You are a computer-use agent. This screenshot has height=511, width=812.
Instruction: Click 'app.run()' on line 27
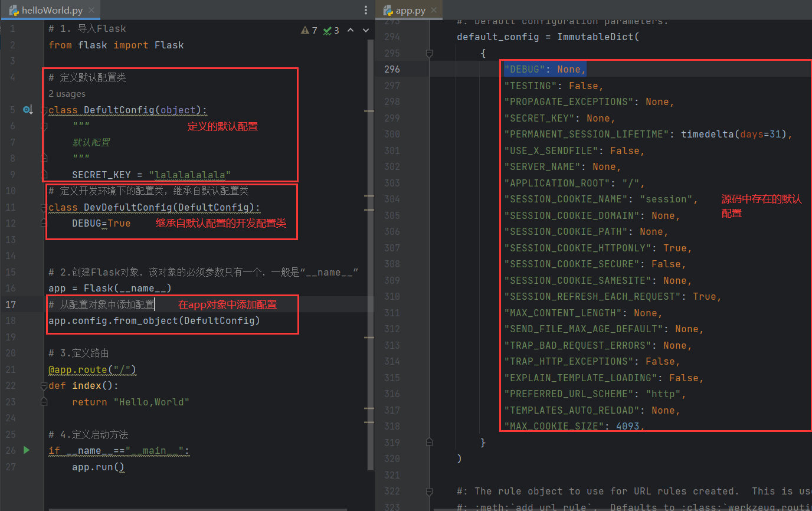[99, 467]
